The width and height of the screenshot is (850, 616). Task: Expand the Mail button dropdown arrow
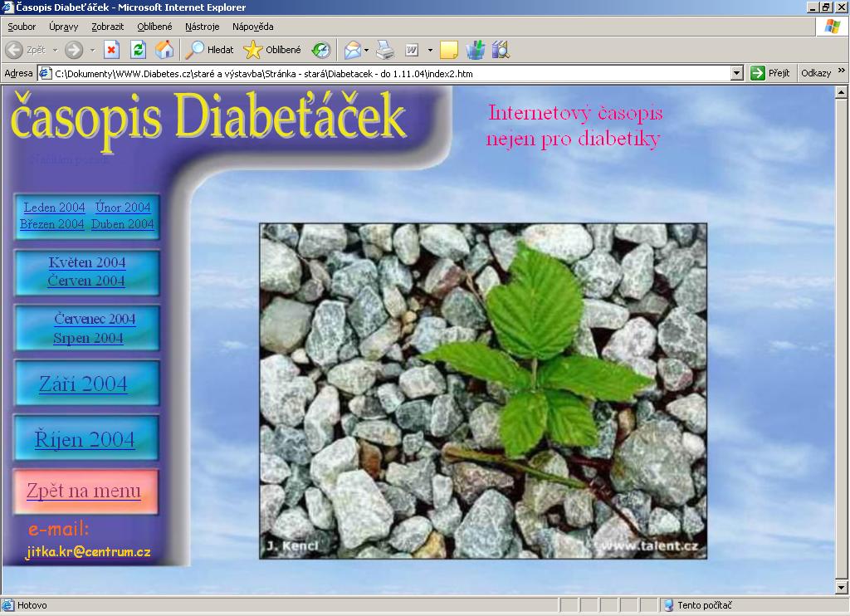click(366, 51)
